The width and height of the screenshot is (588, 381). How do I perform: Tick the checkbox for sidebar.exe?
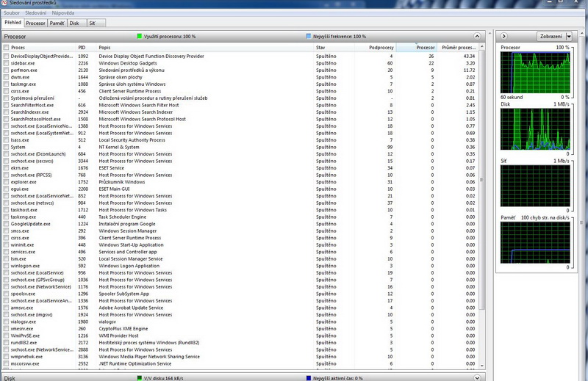click(7, 63)
